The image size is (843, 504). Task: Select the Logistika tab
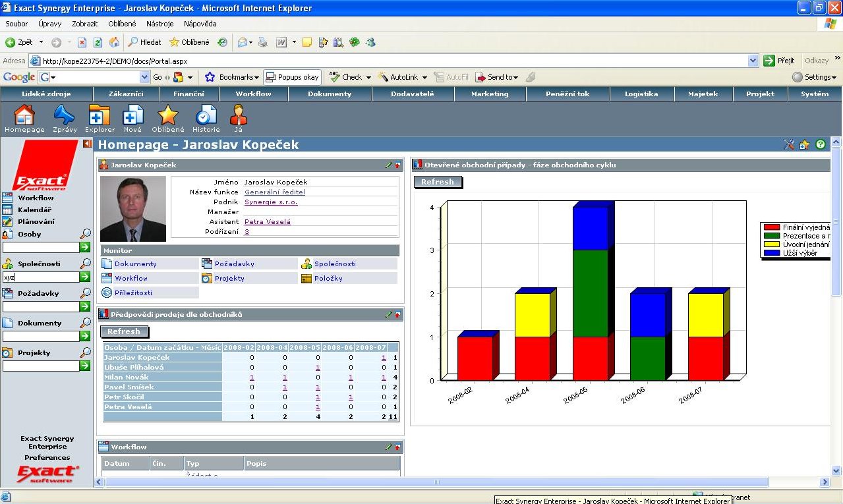point(642,94)
